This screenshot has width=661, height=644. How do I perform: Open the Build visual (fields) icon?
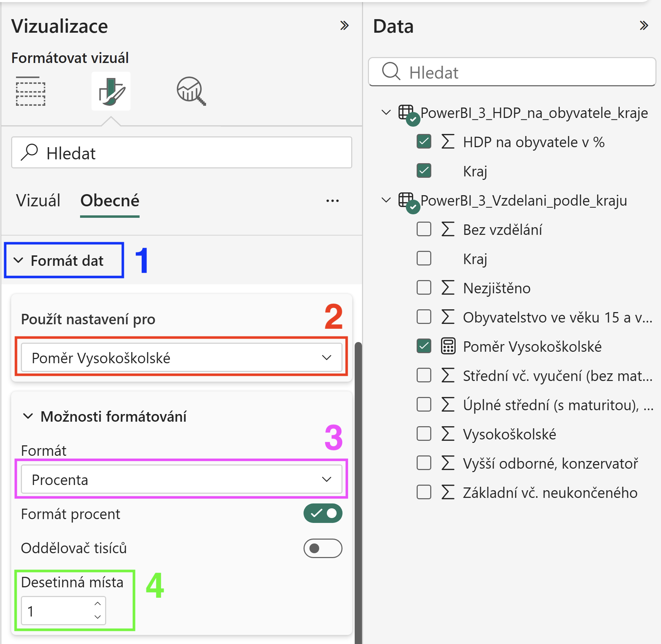tap(31, 91)
